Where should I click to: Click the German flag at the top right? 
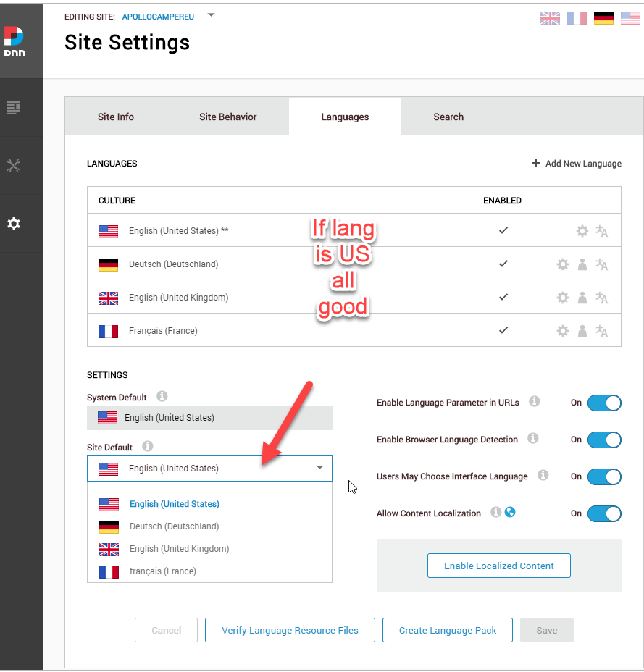click(603, 17)
